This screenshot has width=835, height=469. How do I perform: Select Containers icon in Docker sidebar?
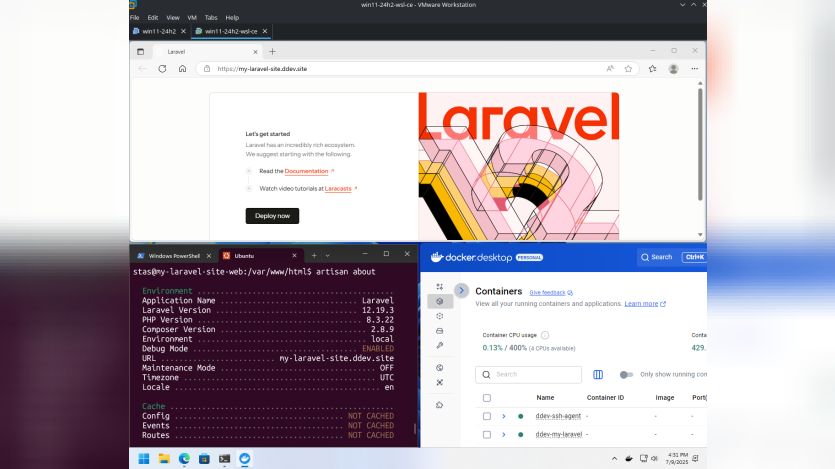[439, 301]
